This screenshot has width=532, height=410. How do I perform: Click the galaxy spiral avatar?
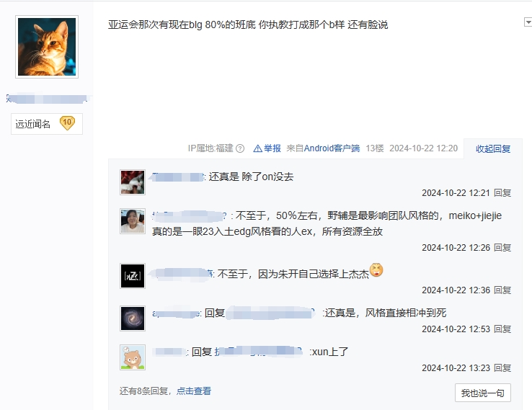[x=133, y=318]
